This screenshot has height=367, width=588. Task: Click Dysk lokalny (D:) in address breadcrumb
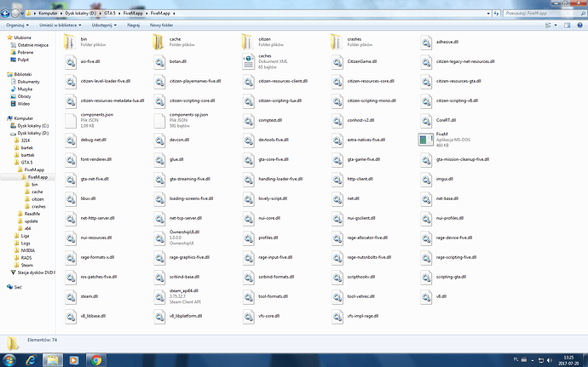coord(81,13)
